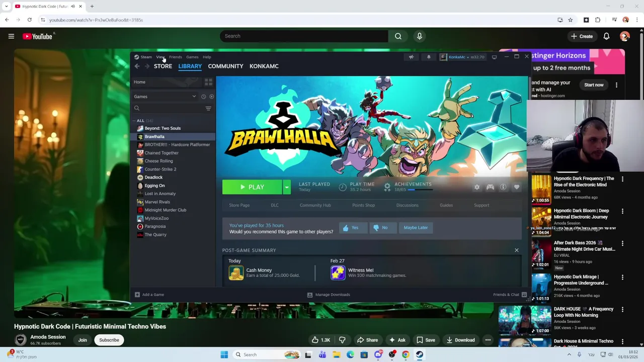
Task: Open Play button options dropdown arrow
Action: 286,187
